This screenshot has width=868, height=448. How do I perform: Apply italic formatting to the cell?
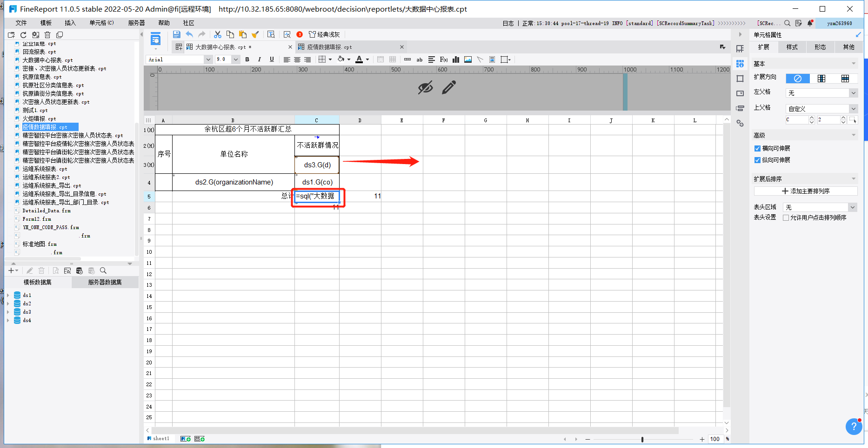pyautogui.click(x=259, y=59)
